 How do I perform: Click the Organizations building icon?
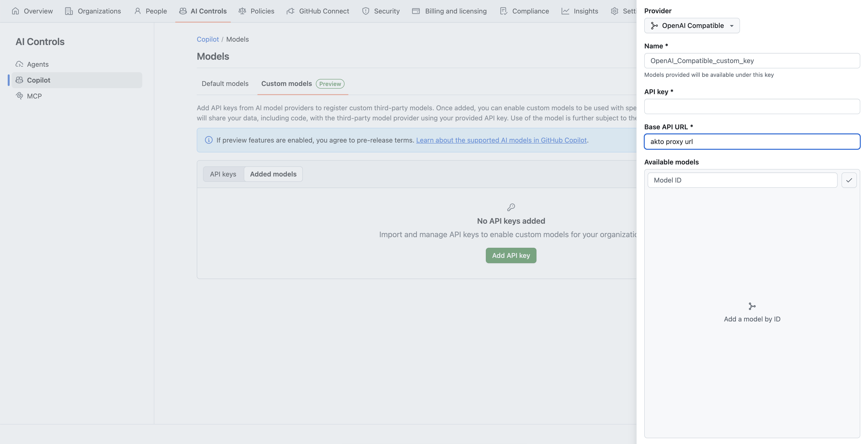pyautogui.click(x=69, y=11)
